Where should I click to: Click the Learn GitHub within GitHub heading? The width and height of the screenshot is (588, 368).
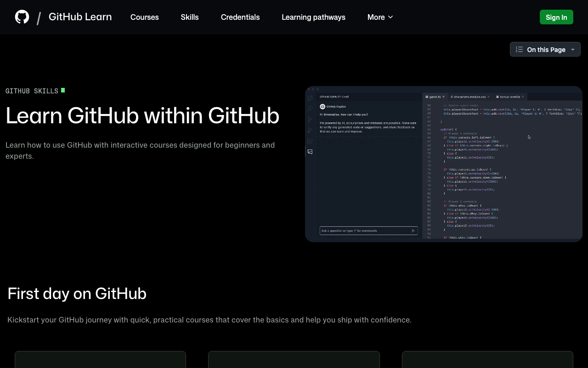(142, 115)
